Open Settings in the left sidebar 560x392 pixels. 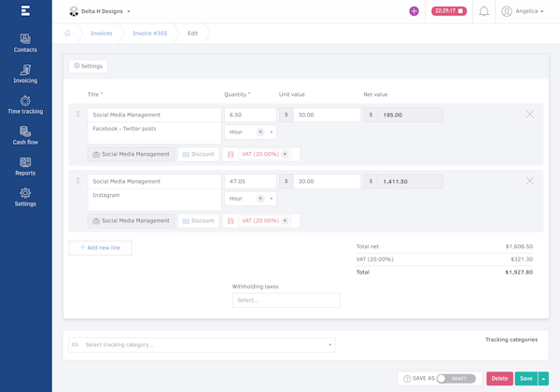[x=25, y=197]
